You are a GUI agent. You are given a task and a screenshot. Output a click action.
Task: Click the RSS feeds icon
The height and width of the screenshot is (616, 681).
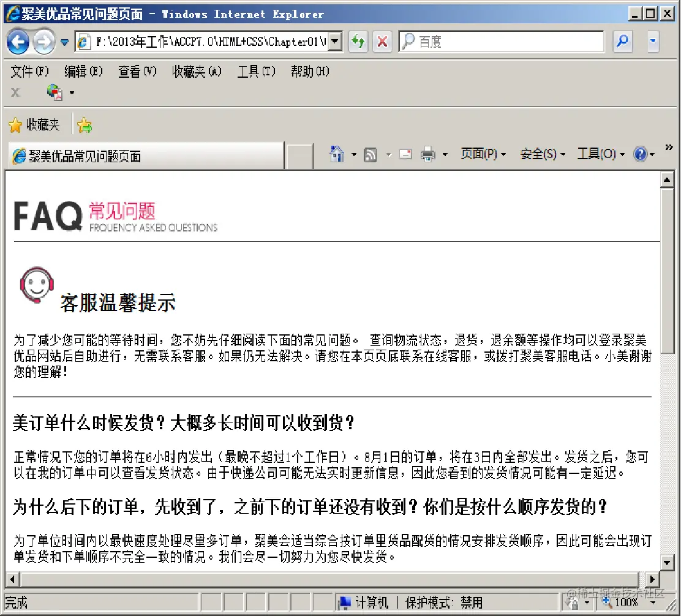pos(370,154)
